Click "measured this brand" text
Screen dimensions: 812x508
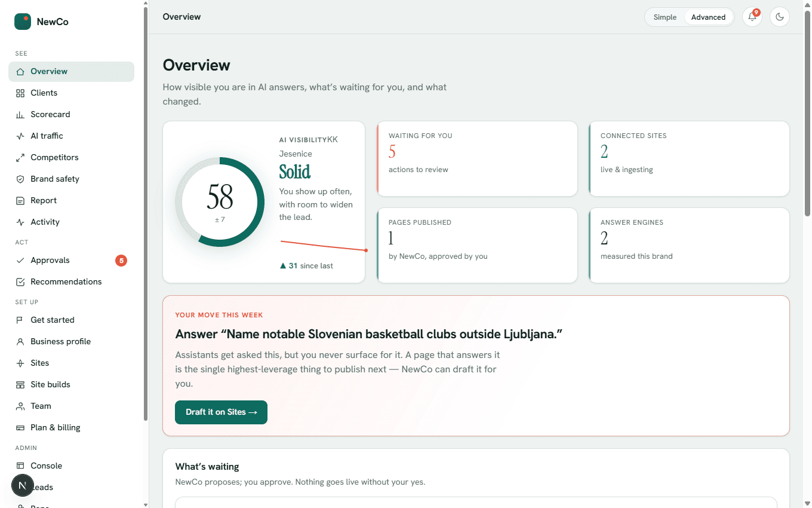click(636, 256)
